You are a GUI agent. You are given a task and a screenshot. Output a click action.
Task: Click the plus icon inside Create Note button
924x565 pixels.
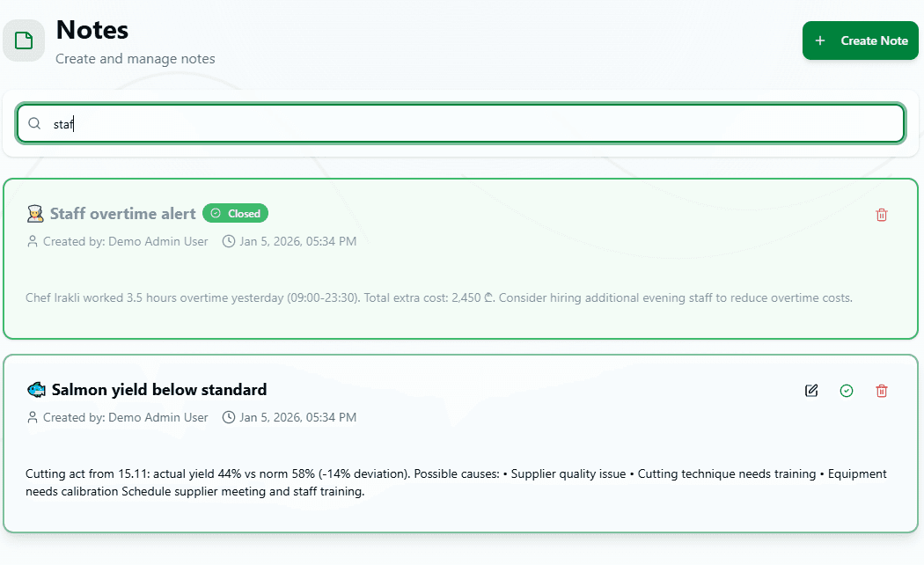(x=821, y=40)
